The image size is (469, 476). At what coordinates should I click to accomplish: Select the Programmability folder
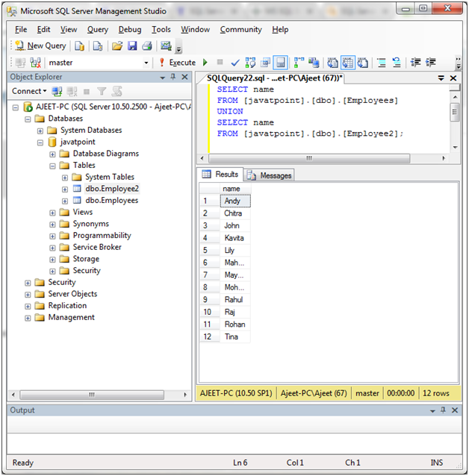pos(102,236)
